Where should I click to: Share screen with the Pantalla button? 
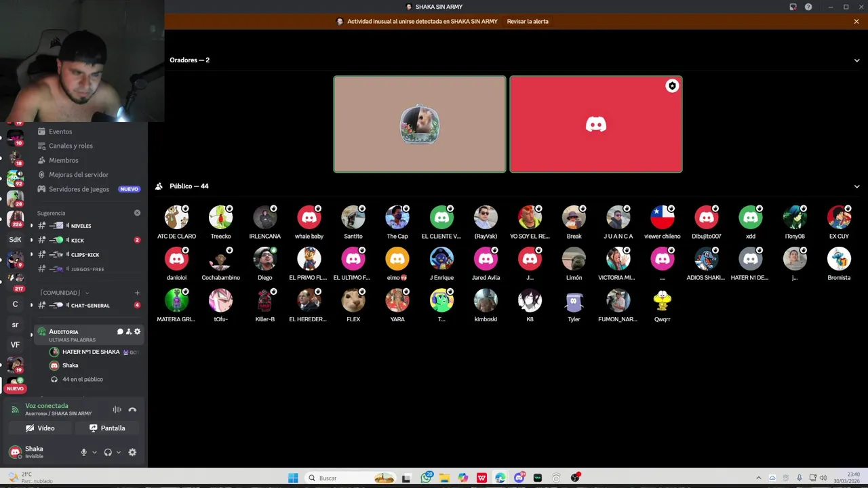107,428
